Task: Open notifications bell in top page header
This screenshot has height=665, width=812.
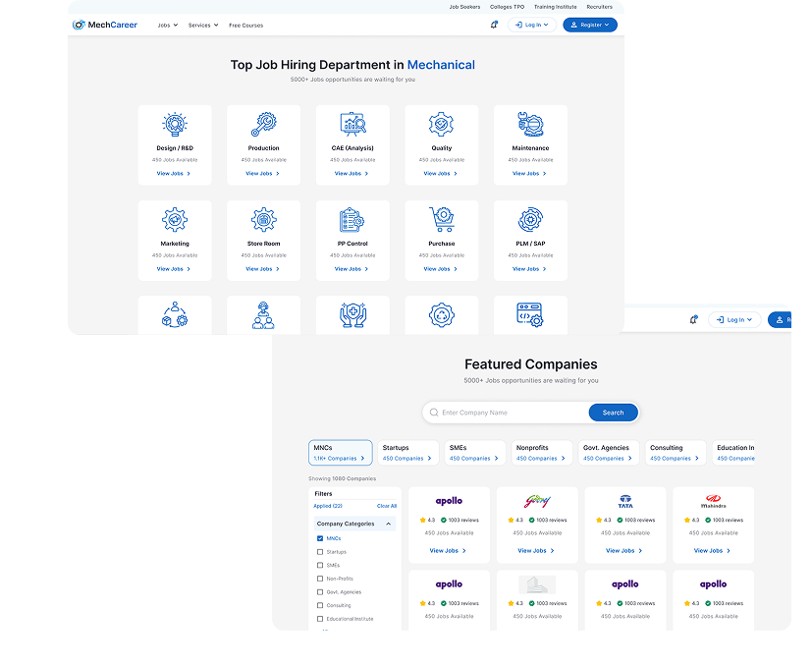Action: 494,25
